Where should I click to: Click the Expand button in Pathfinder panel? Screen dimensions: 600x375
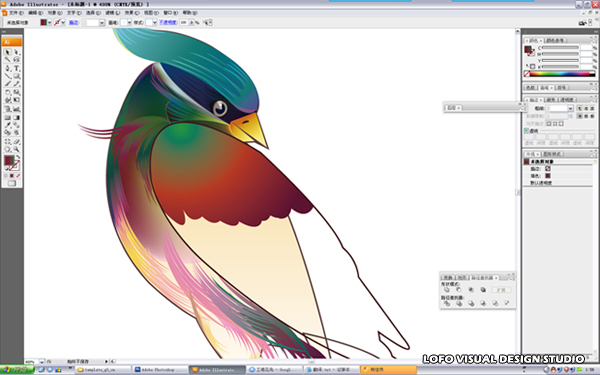pos(501,290)
